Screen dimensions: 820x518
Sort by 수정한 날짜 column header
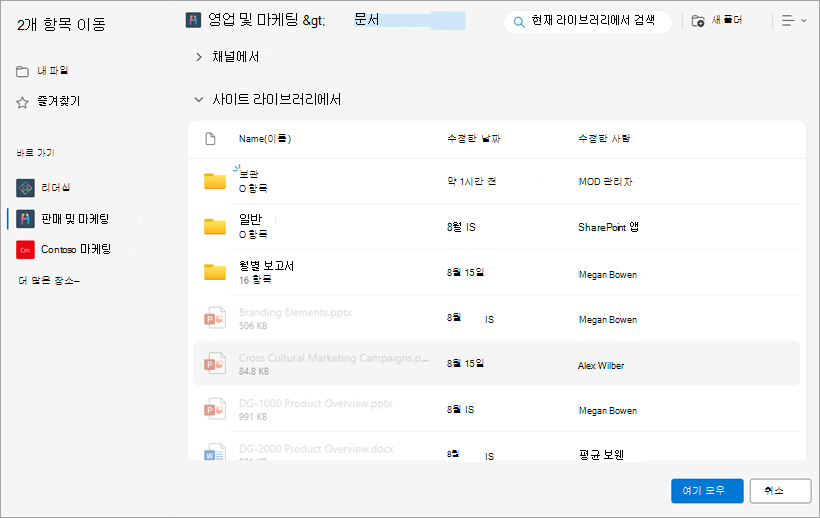tap(474, 139)
